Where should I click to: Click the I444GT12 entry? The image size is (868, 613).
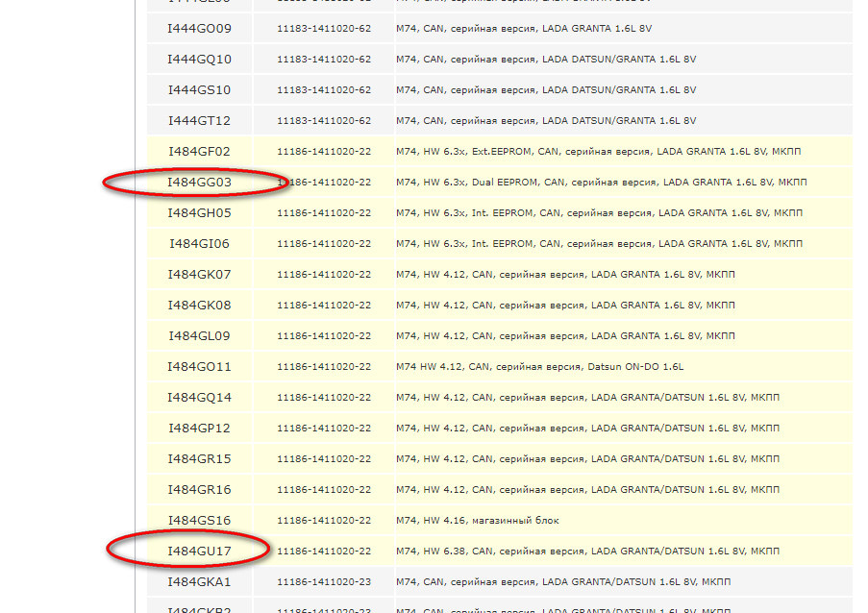[x=199, y=121]
